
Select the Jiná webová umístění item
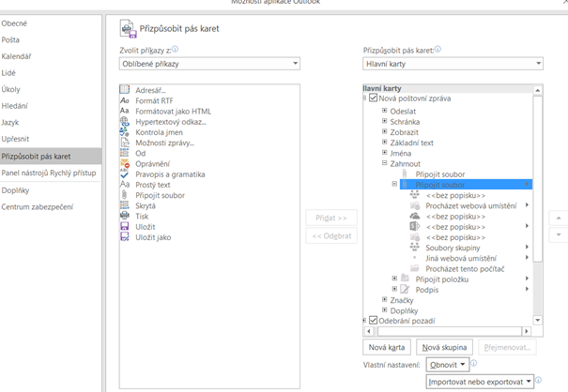[x=461, y=258]
